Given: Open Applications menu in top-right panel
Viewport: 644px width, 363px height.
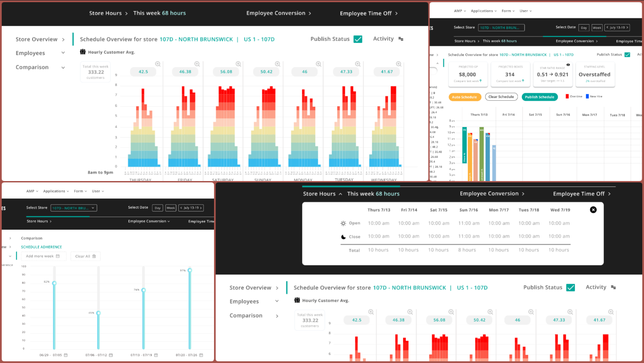Looking at the screenshot, I should click(483, 11).
